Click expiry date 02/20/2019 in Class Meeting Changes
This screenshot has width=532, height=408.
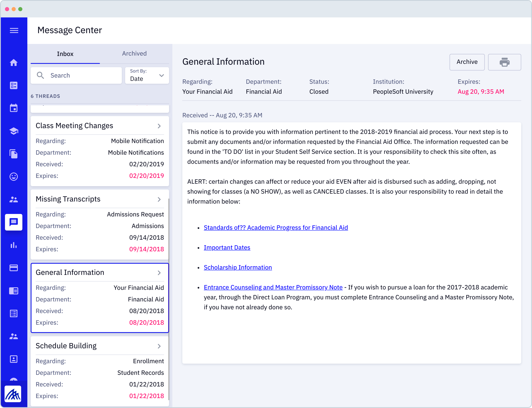point(146,176)
